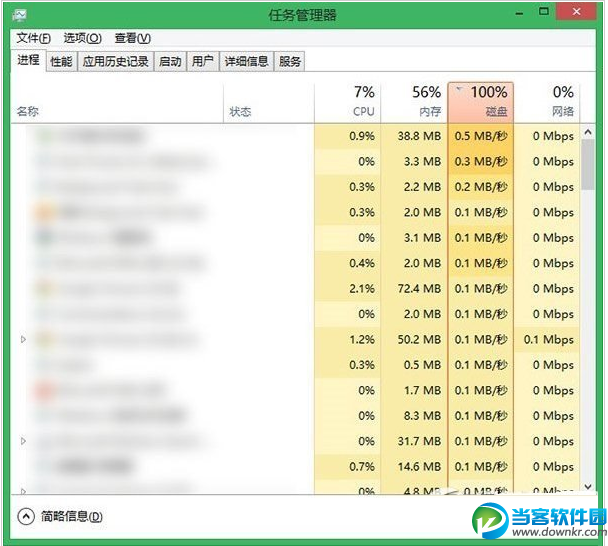Select the 38.8 MB memory cell
This screenshot has width=608, height=546.
414,136
